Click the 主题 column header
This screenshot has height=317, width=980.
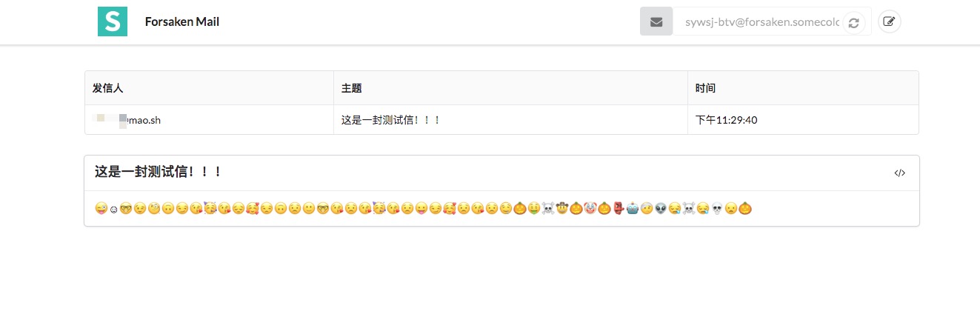[x=351, y=88]
